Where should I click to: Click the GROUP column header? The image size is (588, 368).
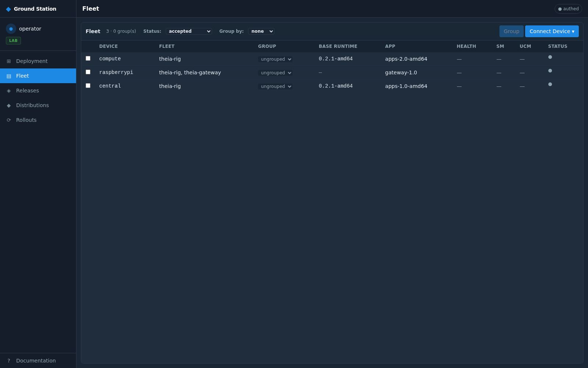tap(267, 46)
